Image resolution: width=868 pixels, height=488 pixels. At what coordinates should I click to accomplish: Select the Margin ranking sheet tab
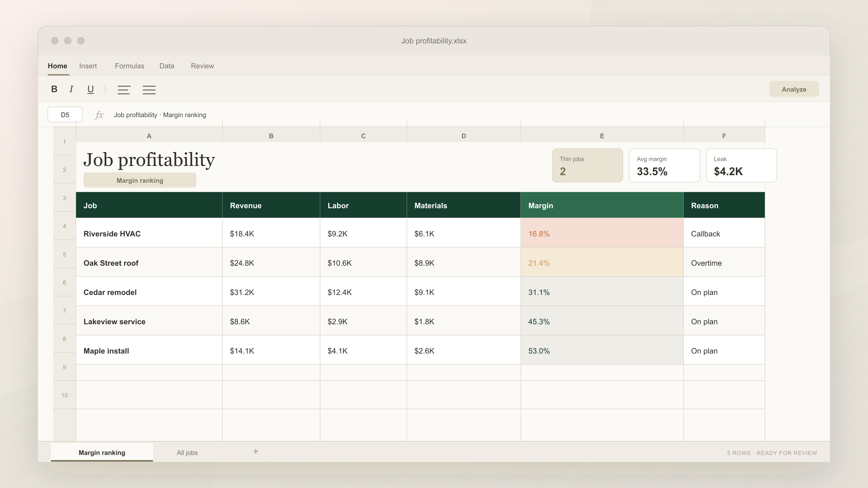pyautogui.click(x=102, y=452)
